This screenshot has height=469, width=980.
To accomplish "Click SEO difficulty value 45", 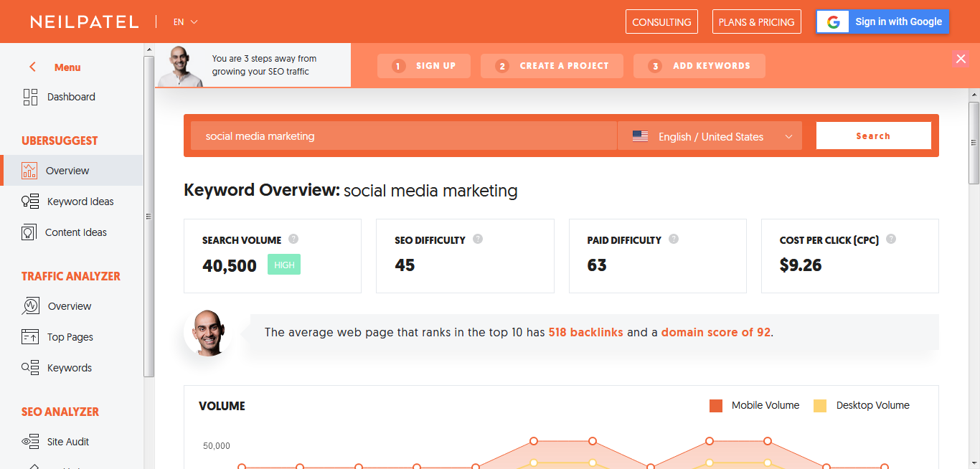I will [x=405, y=265].
